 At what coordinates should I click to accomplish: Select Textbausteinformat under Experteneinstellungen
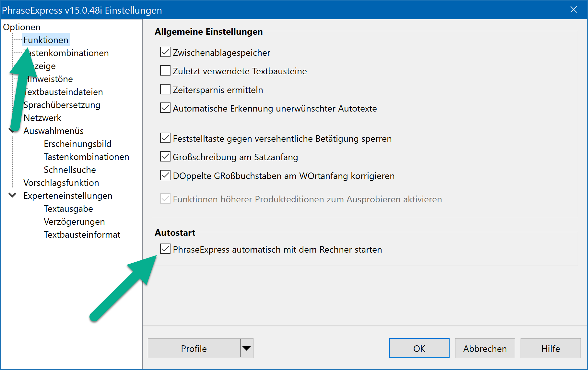pos(82,234)
